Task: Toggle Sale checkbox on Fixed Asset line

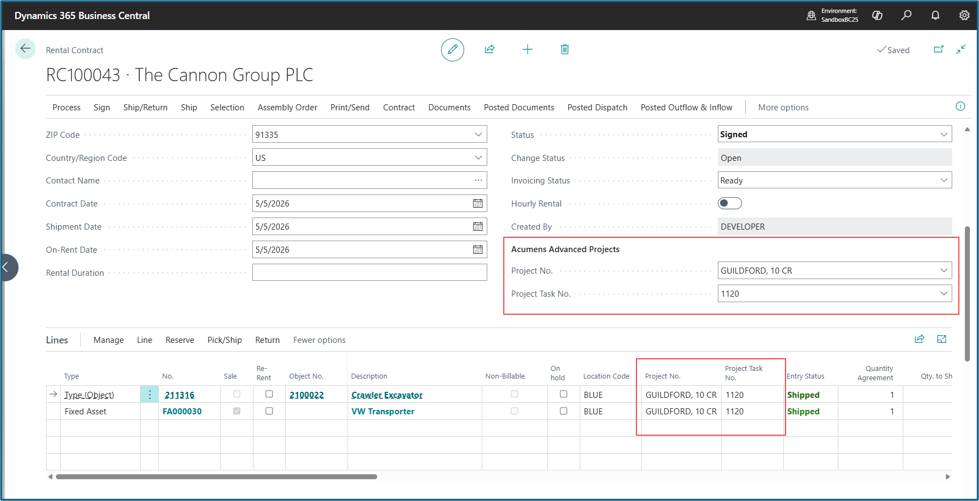Action: point(236,412)
